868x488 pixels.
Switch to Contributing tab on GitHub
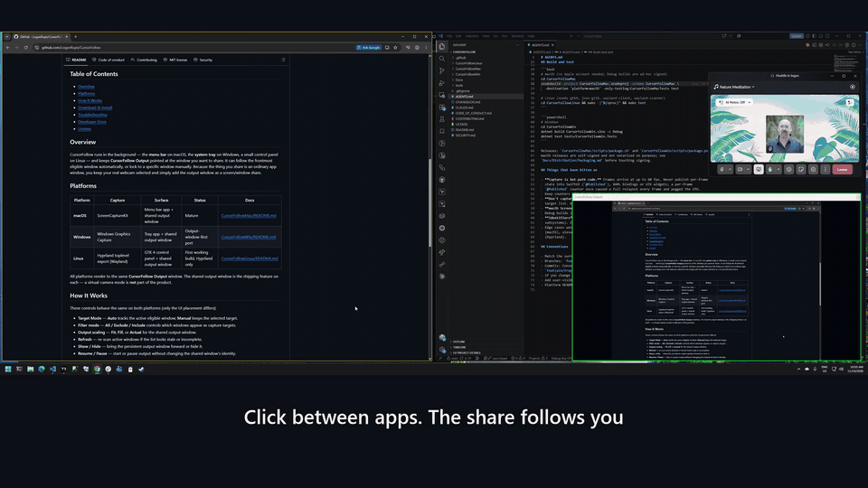coord(144,60)
